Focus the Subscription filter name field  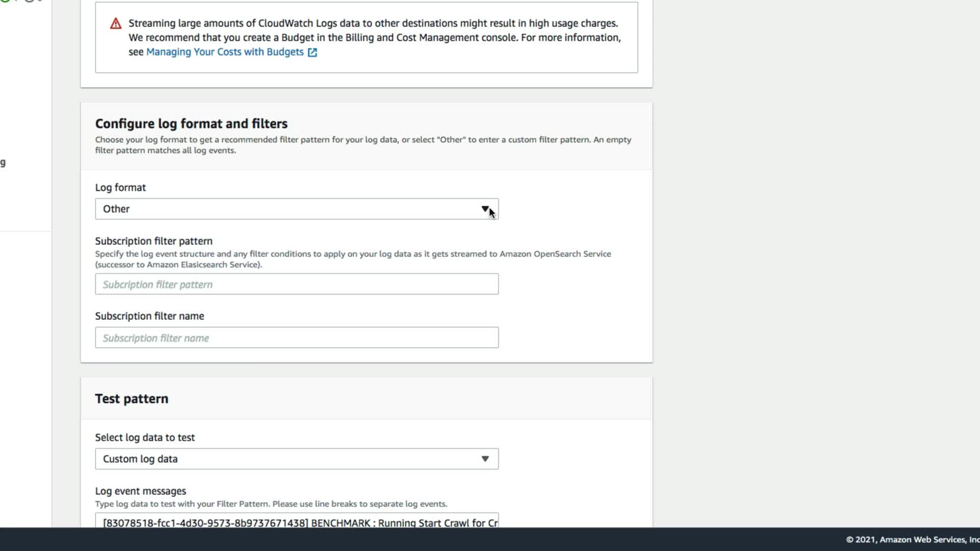297,338
